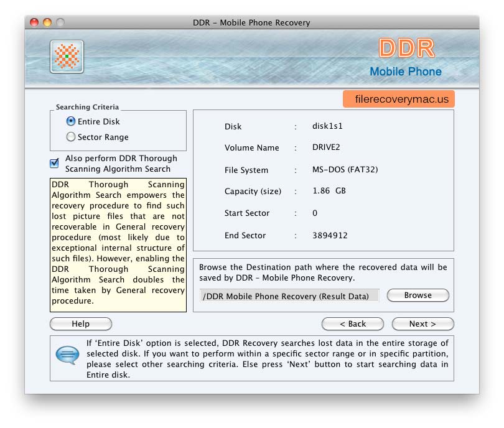Click the file system value "MS-DOS (FAT32)"
504x428 pixels.
tap(345, 169)
